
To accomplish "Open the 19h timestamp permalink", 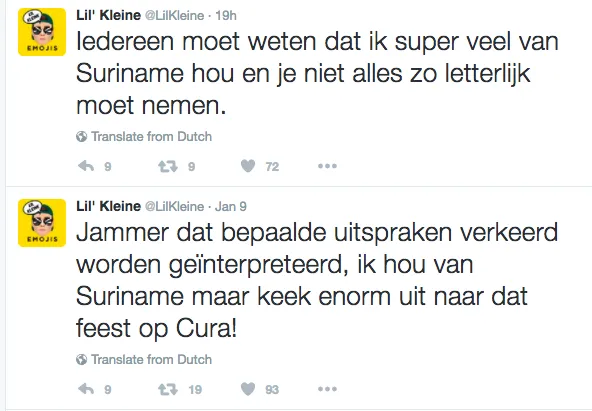I will click(226, 15).
